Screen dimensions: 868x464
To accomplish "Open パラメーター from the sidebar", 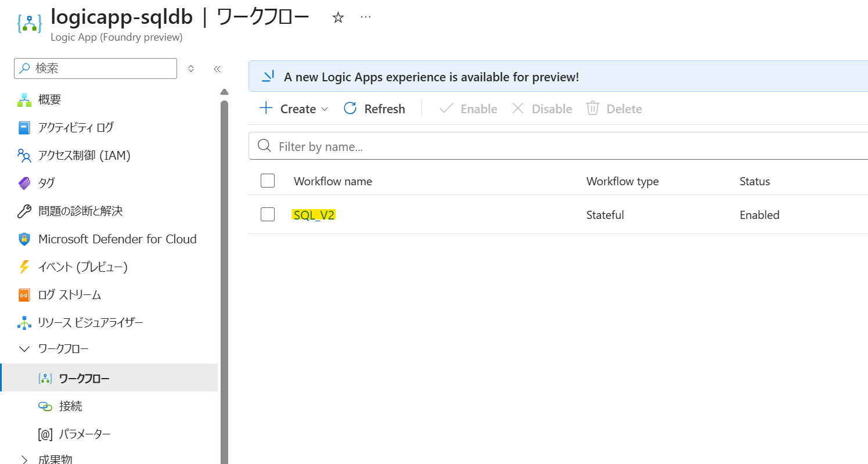I will (x=85, y=434).
